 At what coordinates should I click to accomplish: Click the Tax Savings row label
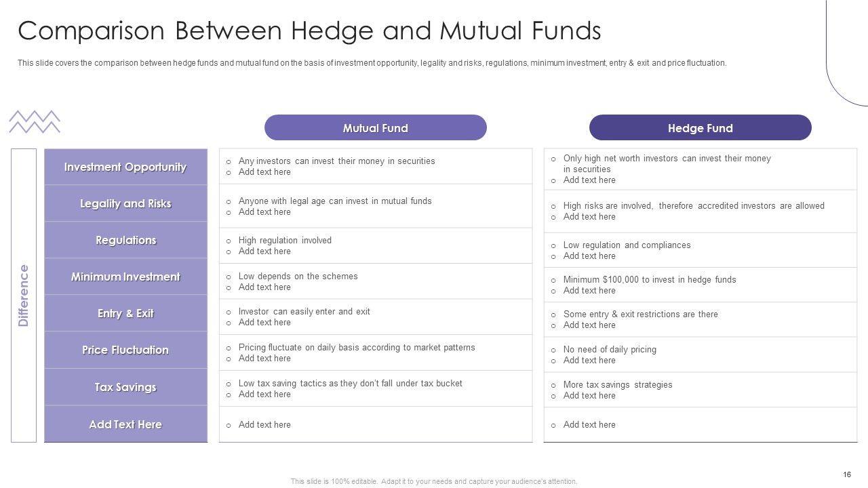[x=125, y=388]
